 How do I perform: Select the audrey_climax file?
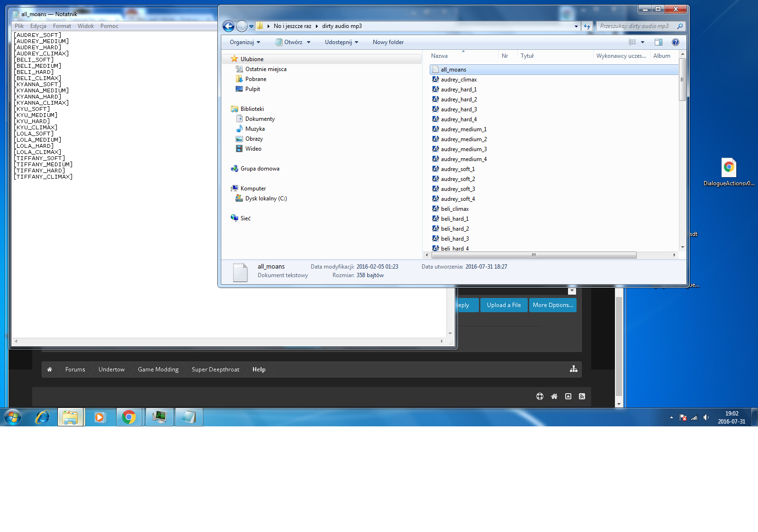click(458, 80)
